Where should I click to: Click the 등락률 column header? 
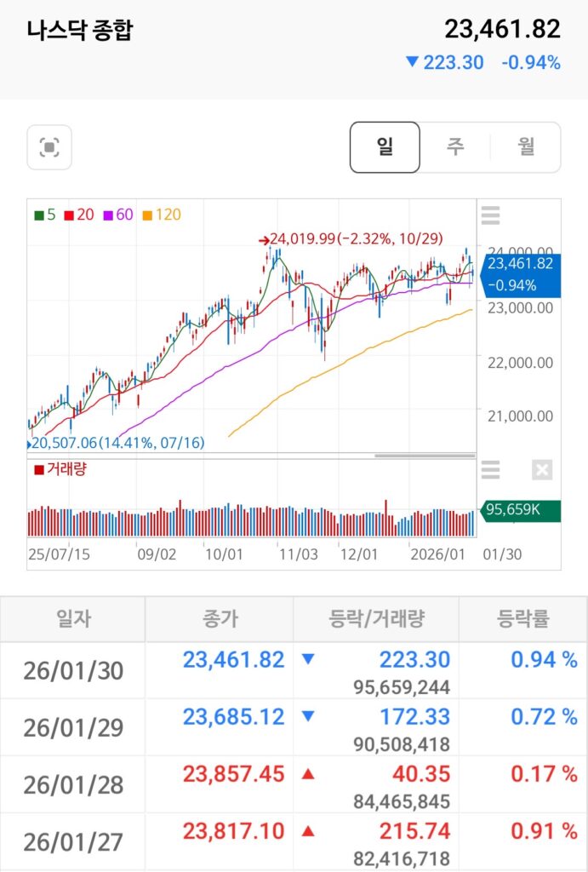pyautogui.click(x=522, y=619)
